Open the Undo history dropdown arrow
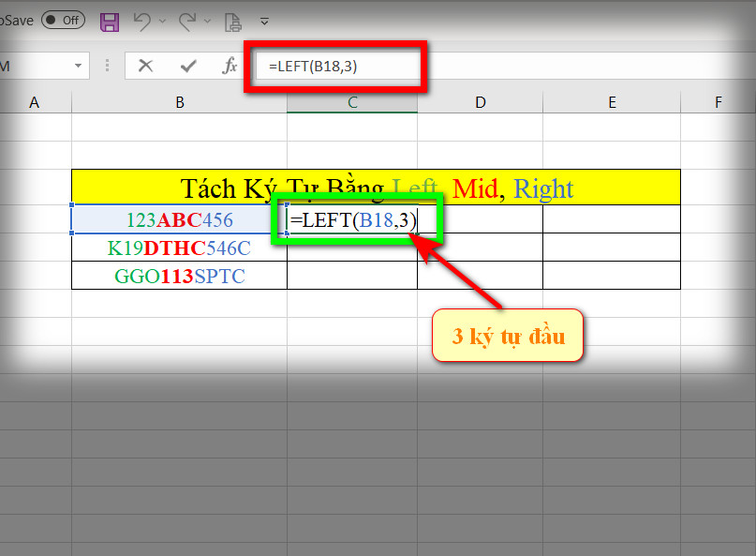This screenshot has width=756, height=556. (x=162, y=21)
